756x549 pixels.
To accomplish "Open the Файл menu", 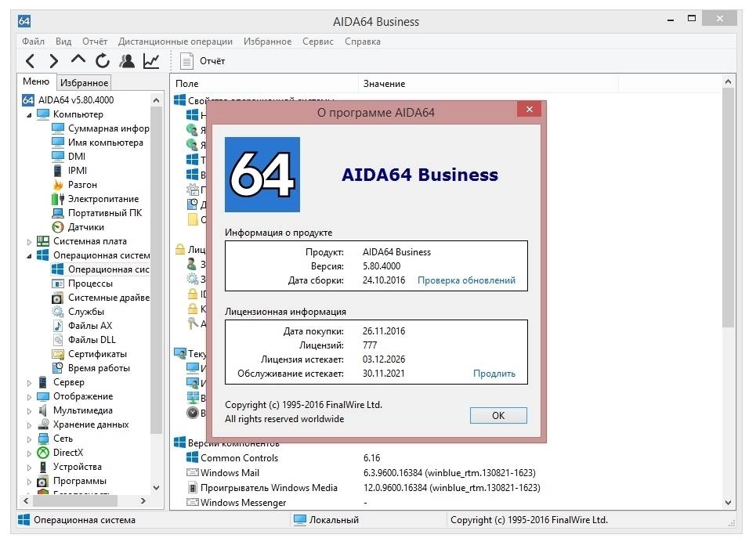I will pyautogui.click(x=33, y=42).
